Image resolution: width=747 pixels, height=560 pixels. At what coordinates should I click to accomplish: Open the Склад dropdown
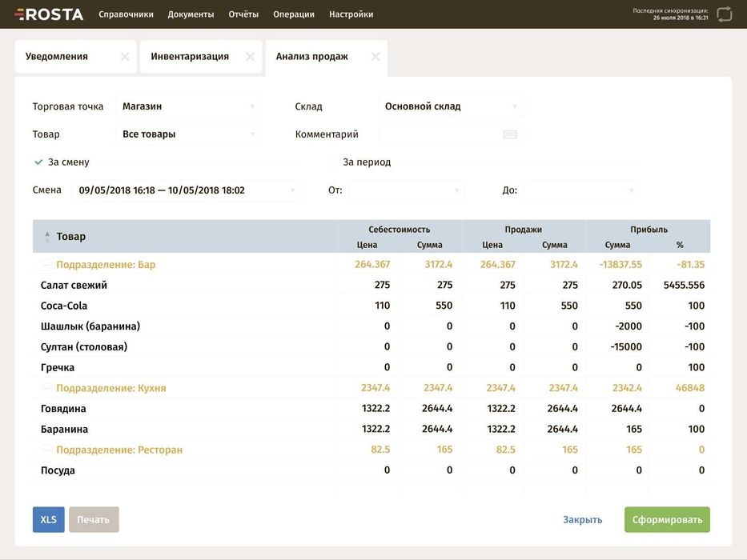pyautogui.click(x=450, y=106)
